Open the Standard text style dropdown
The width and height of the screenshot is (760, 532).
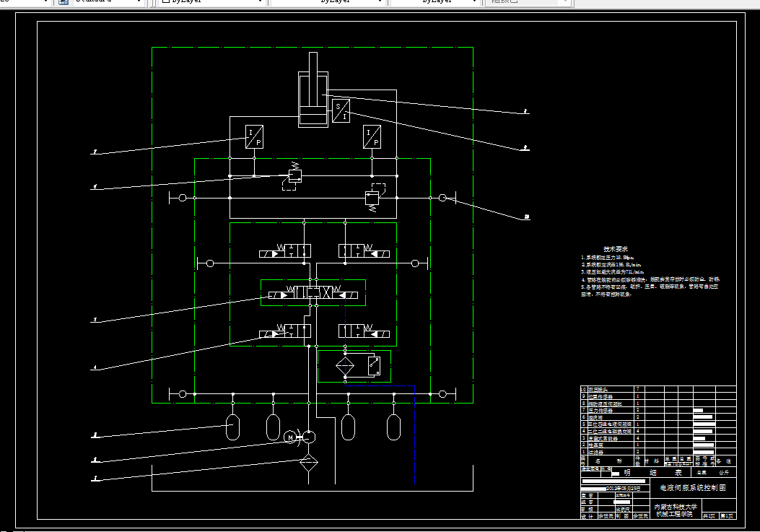pos(108,2)
